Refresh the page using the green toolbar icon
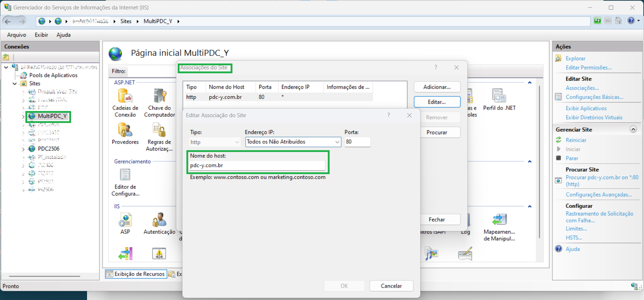 pyautogui.click(x=598, y=21)
